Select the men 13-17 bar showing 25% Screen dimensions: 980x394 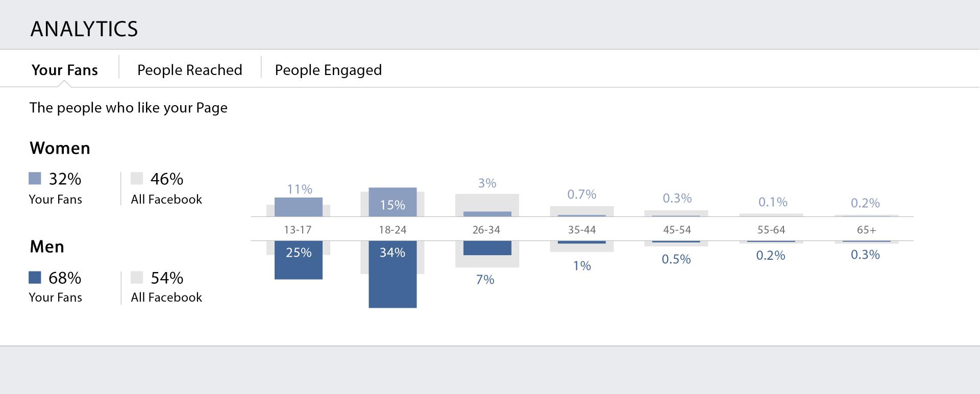(x=299, y=260)
